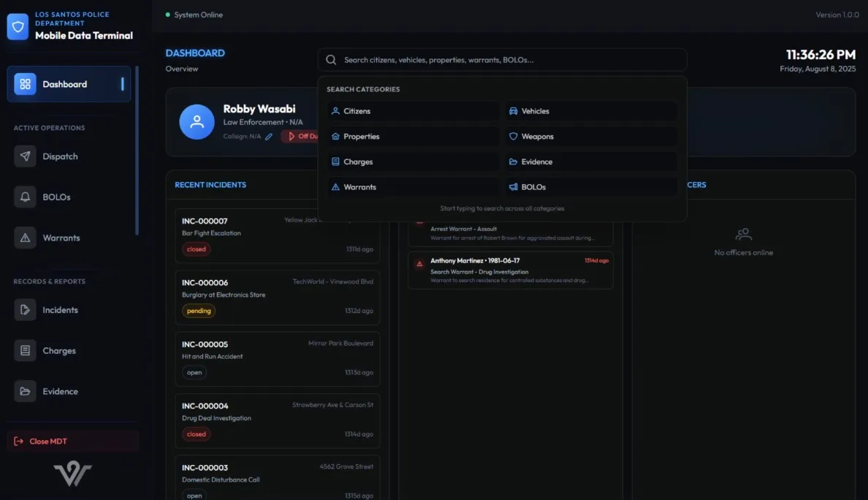
Task: Edit callsign using the pencil icon
Action: pos(268,136)
